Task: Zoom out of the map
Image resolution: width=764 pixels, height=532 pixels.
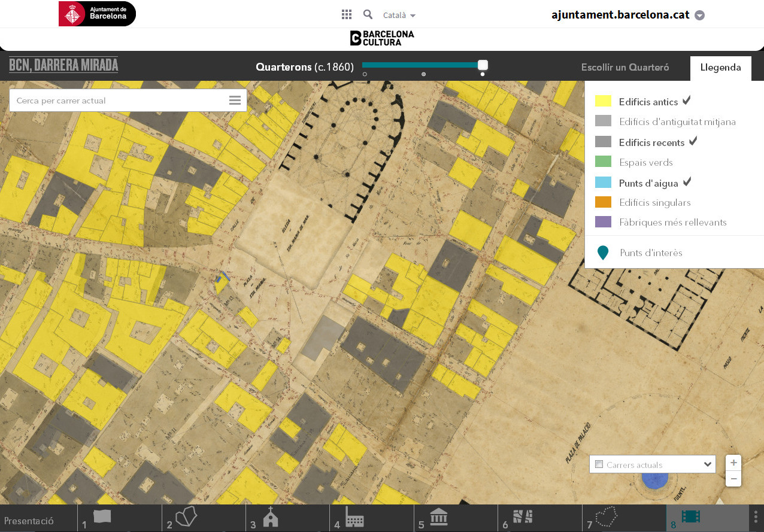Action: pyautogui.click(x=733, y=479)
